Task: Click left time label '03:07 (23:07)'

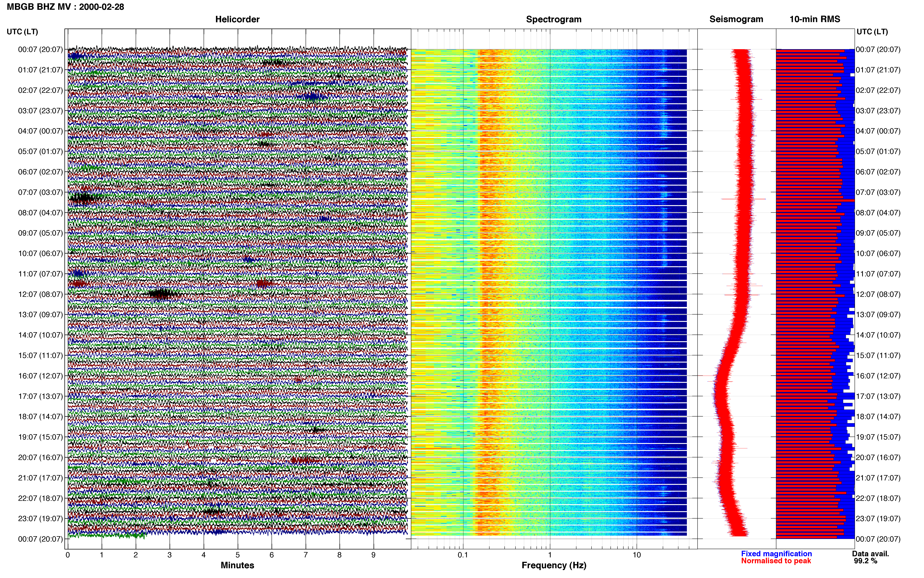Action: (x=40, y=110)
